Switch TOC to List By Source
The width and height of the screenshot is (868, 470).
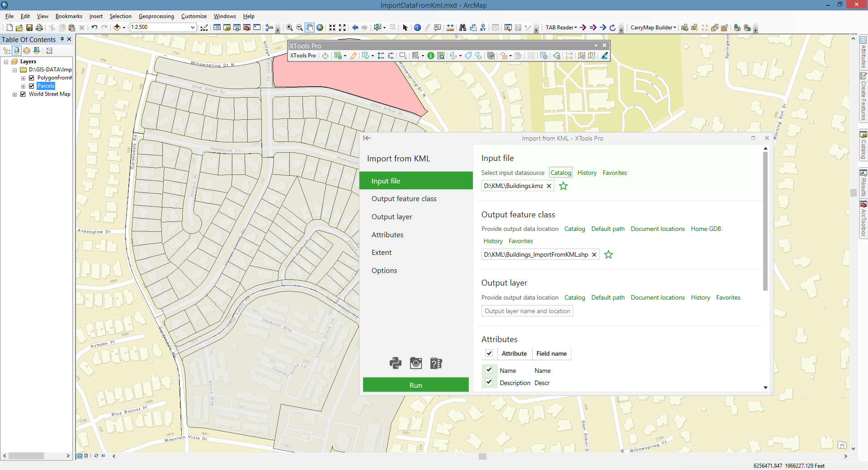click(x=17, y=51)
